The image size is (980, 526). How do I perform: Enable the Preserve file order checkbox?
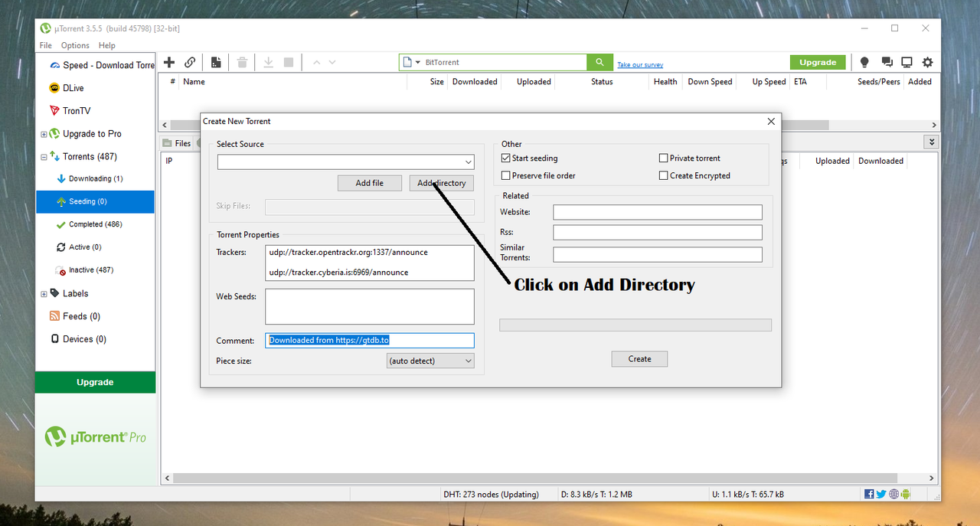[505, 176]
